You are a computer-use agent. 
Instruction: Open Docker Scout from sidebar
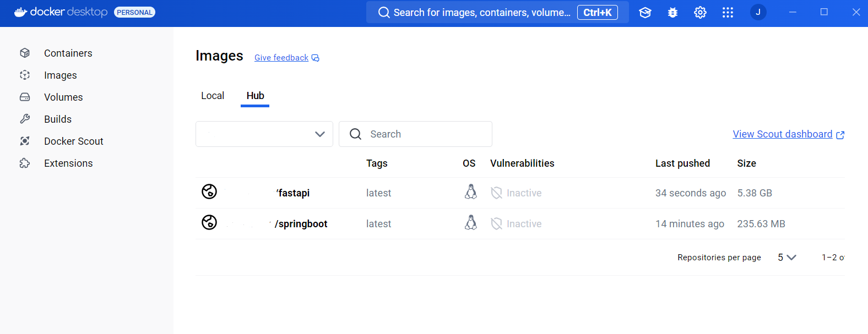point(73,141)
